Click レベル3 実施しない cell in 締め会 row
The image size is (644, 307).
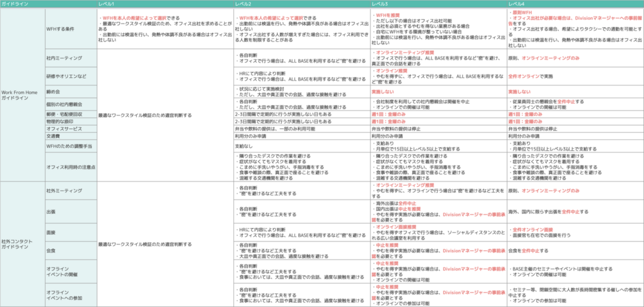click(438, 92)
